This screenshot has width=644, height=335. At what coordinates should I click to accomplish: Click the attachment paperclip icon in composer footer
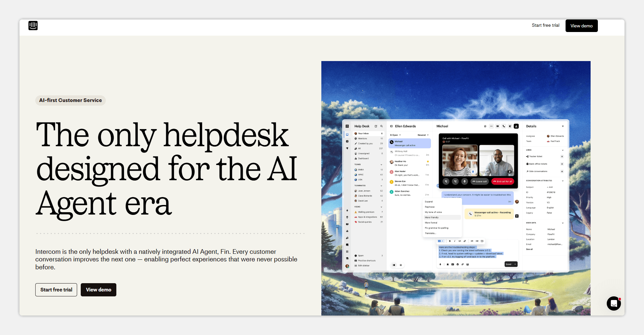pos(463,264)
